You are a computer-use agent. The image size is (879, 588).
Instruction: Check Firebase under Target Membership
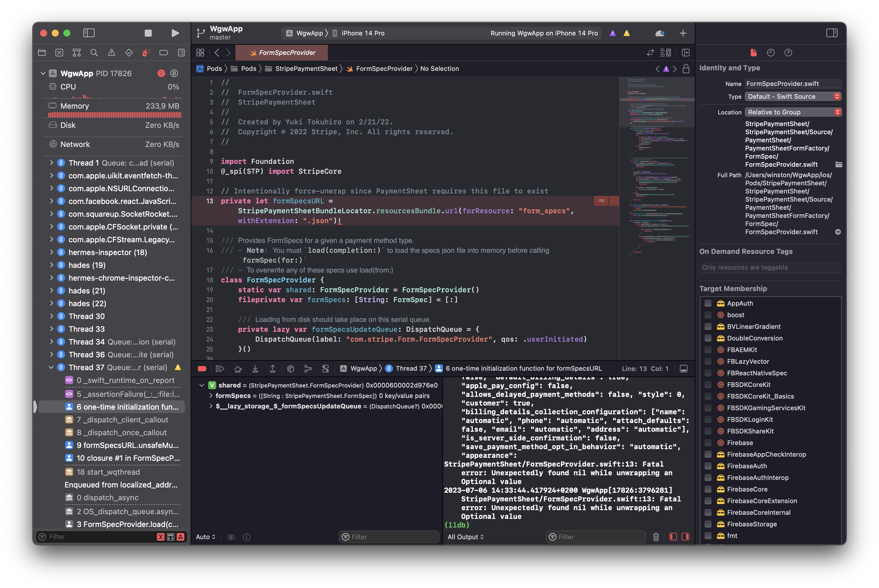point(708,443)
